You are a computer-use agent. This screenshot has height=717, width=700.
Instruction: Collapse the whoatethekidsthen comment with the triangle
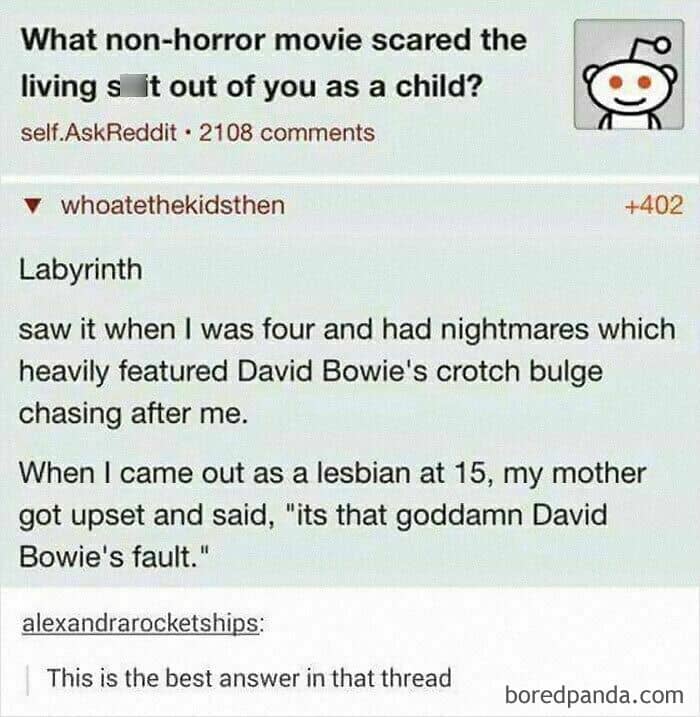click(x=32, y=206)
